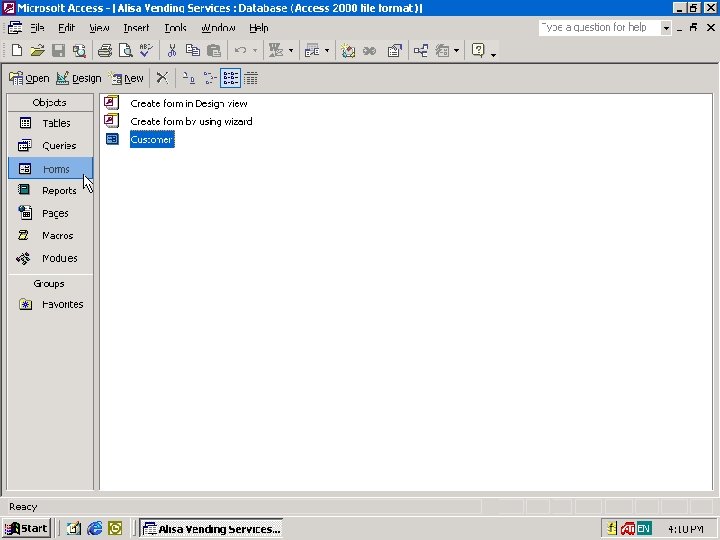Click the Save floppy disk icon

pyautogui.click(x=58, y=51)
